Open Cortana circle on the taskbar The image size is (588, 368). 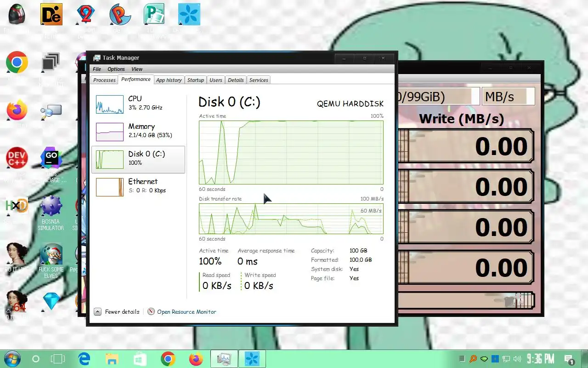36,359
